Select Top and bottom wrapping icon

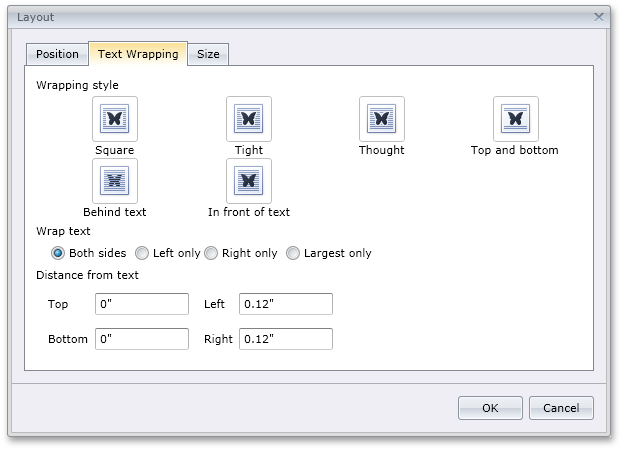[515, 119]
